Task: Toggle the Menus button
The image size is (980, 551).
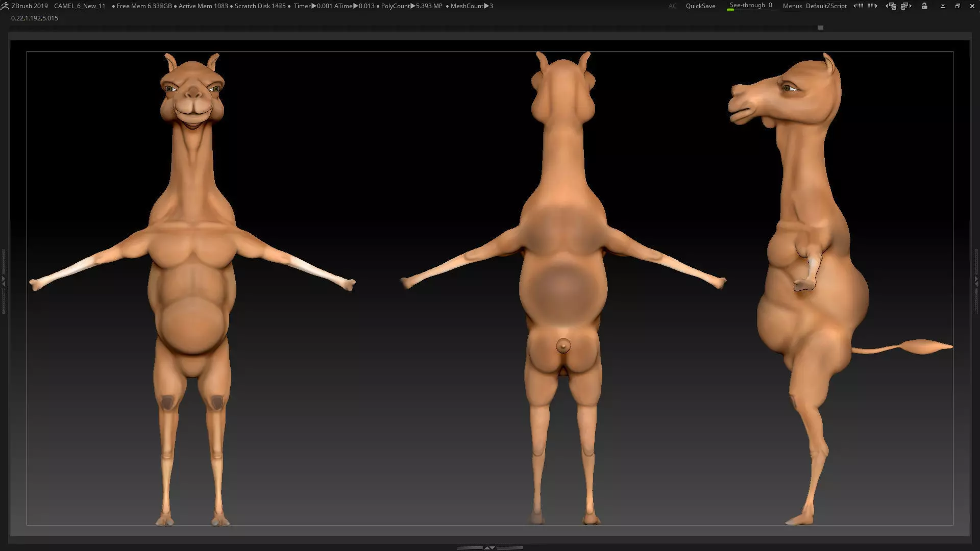Action: [x=792, y=6]
